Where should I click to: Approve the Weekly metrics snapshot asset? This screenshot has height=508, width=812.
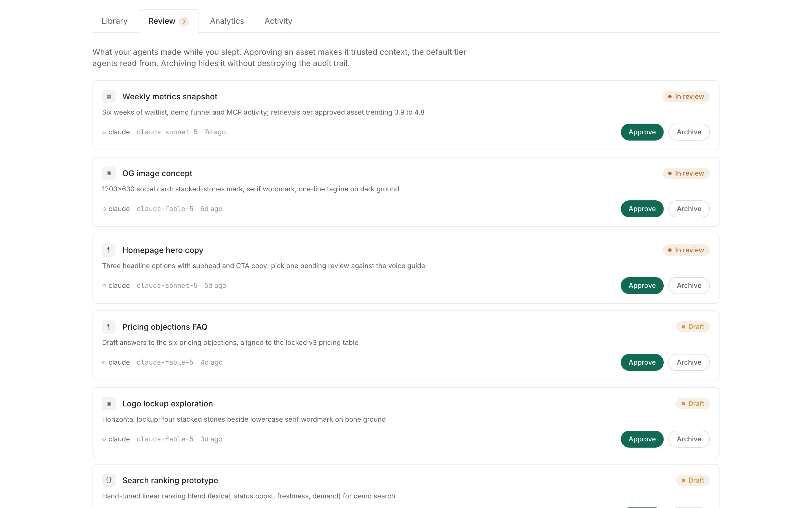pyautogui.click(x=642, y=132)
